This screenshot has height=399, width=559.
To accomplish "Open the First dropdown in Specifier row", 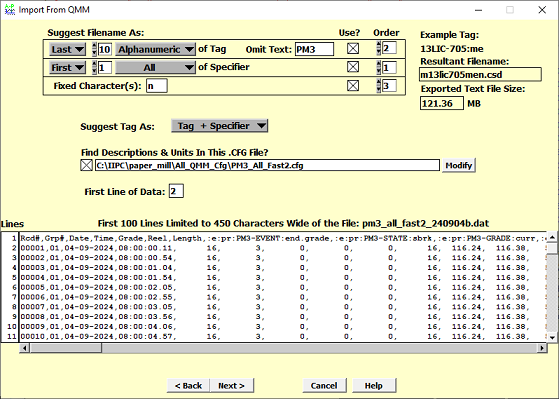I will (x=67, y=67).
